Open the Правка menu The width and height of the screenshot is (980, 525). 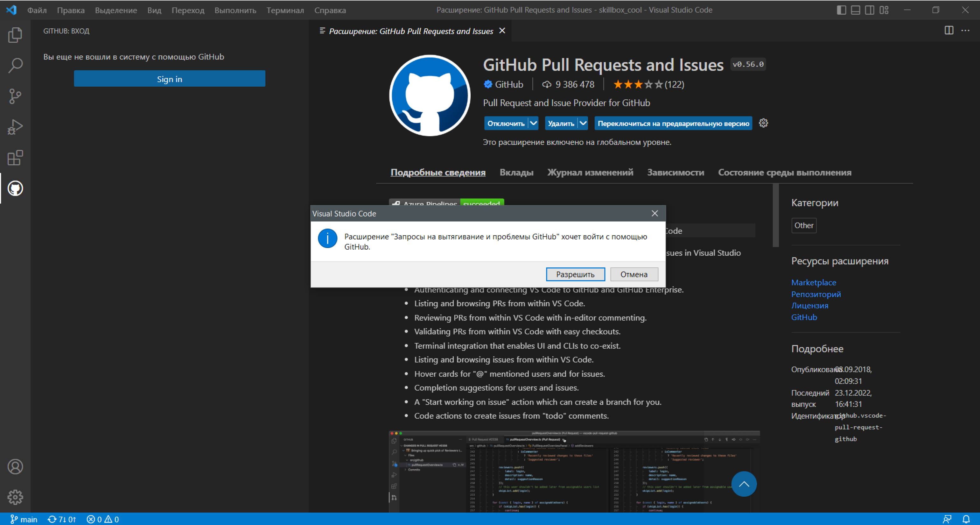[71, 10]
